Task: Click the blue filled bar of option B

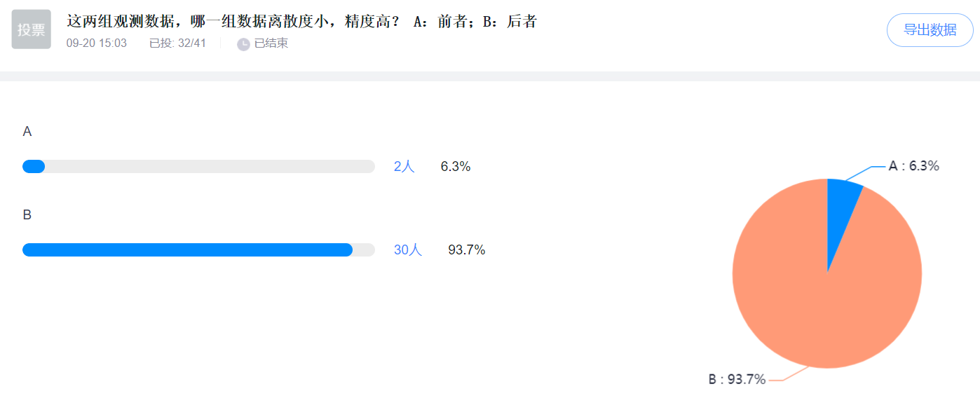Action: [187, 250]
